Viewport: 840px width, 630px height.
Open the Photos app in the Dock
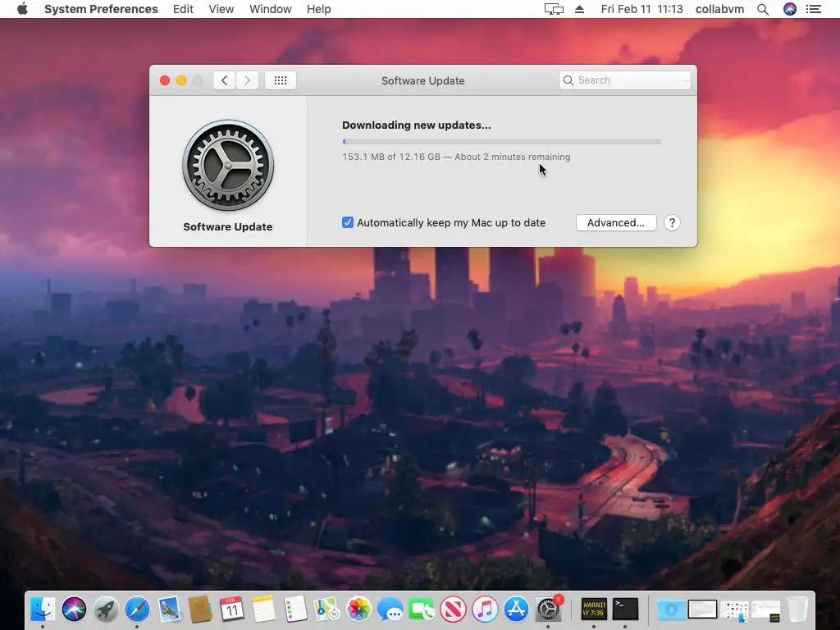point(358,609)
